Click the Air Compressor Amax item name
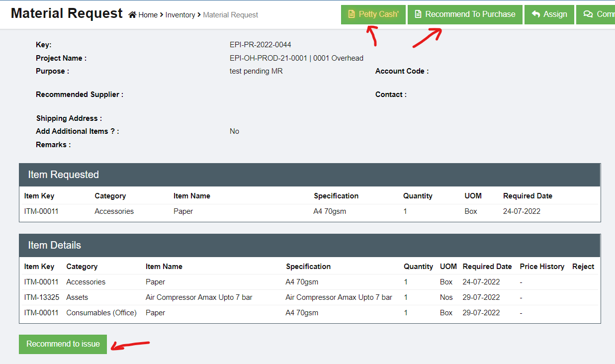 coord(199,297)
